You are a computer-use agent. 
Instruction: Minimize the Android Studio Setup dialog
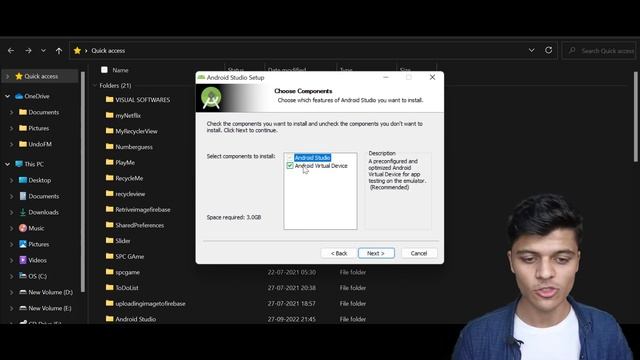click(x=386, y=77)
